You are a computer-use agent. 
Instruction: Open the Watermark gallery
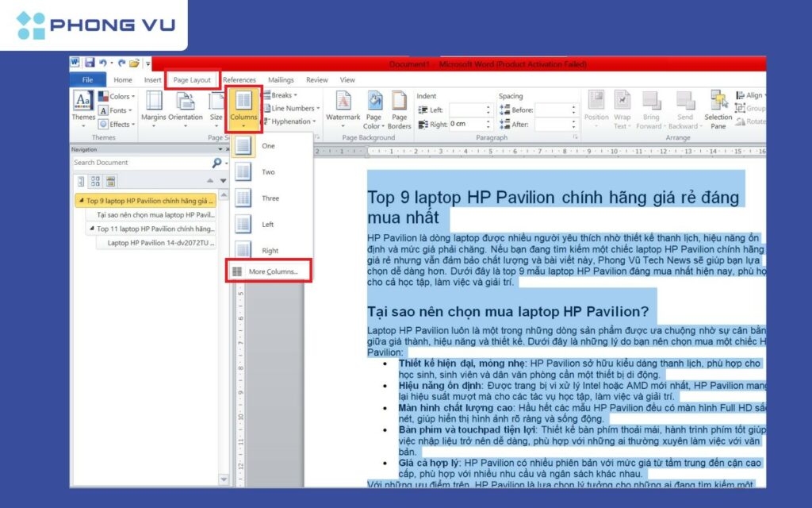343,107
